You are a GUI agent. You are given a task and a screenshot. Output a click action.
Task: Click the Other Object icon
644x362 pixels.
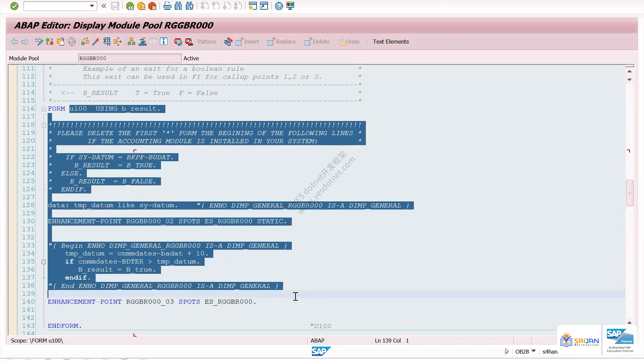[x=61, y=42]
